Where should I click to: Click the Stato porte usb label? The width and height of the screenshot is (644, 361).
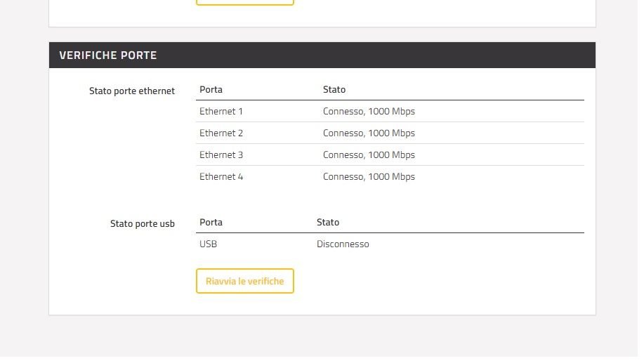tap(142, 224)
